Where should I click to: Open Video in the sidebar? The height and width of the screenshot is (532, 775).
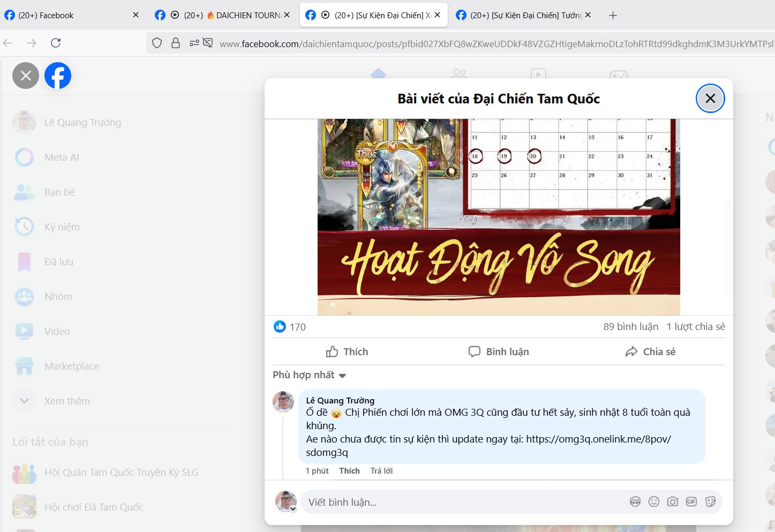point(122,332)
